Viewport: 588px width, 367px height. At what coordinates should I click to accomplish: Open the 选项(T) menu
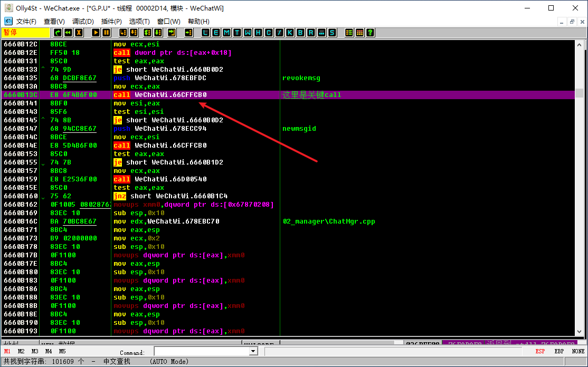[139, 21]
